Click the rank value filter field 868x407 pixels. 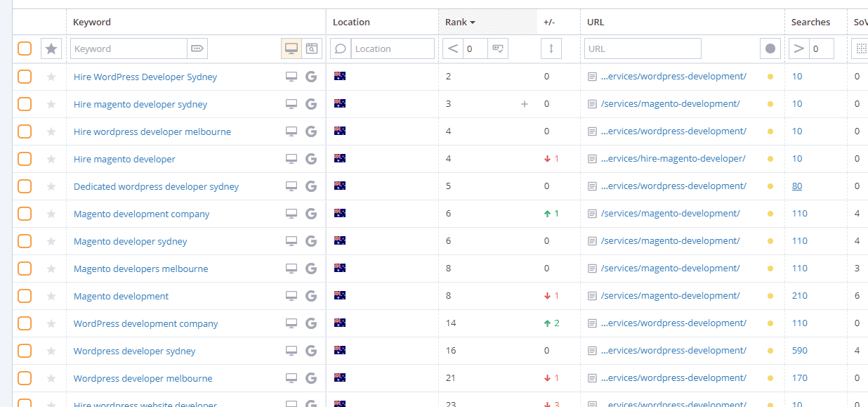point(475,49)
